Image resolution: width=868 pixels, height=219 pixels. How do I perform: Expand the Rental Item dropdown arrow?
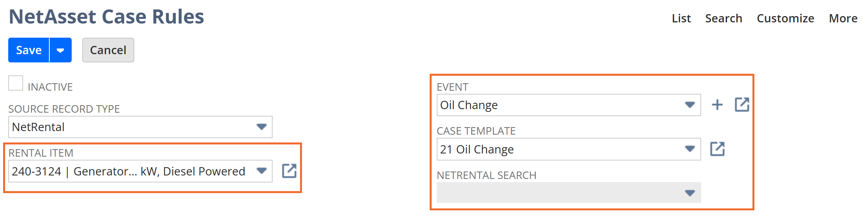coord(261,171)
